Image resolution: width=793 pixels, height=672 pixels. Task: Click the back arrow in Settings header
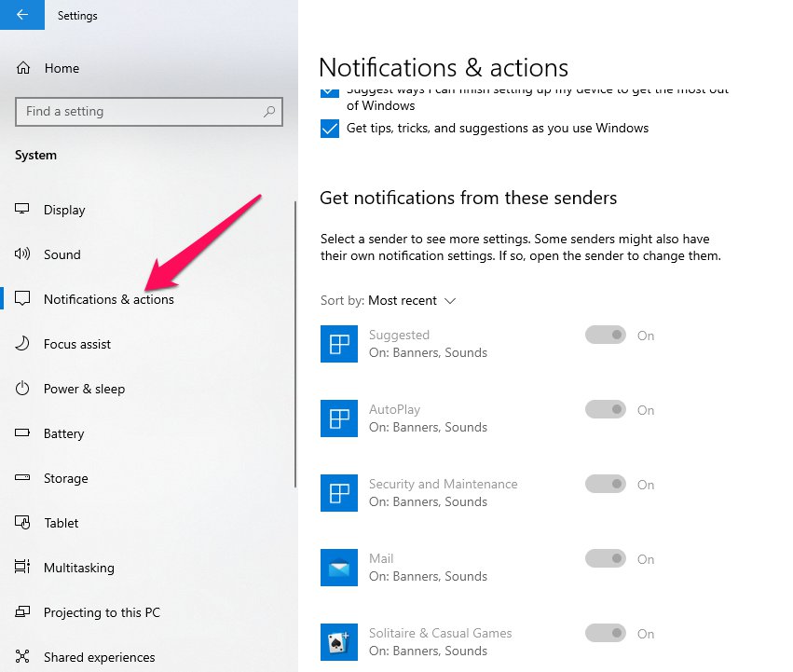point(21,15)
